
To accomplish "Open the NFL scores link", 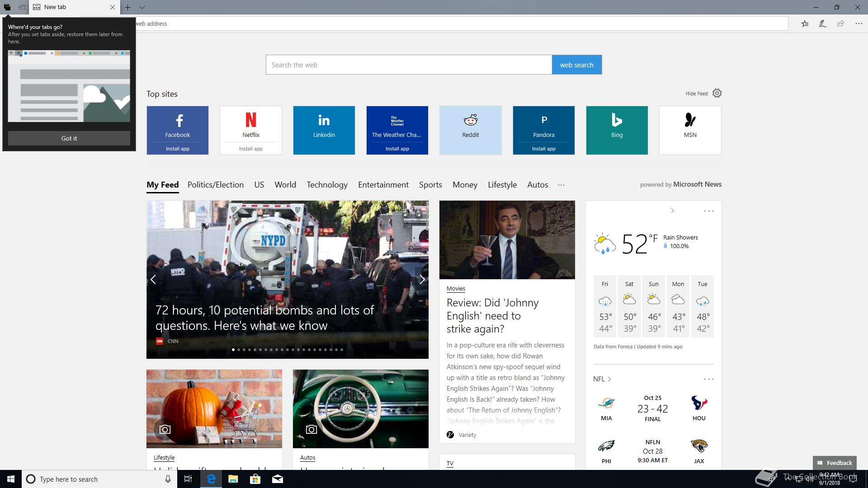I will [x=602, y=379].
